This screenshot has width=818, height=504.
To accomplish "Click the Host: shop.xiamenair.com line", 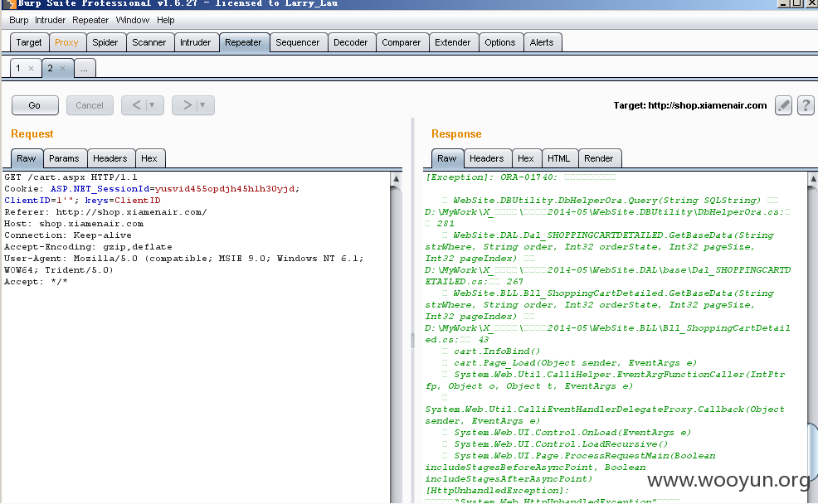I will click(74, 224).
